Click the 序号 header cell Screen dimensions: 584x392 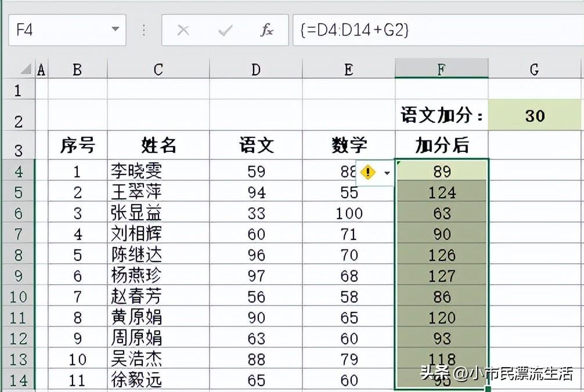pyautogui.click(x=77, y=144)
